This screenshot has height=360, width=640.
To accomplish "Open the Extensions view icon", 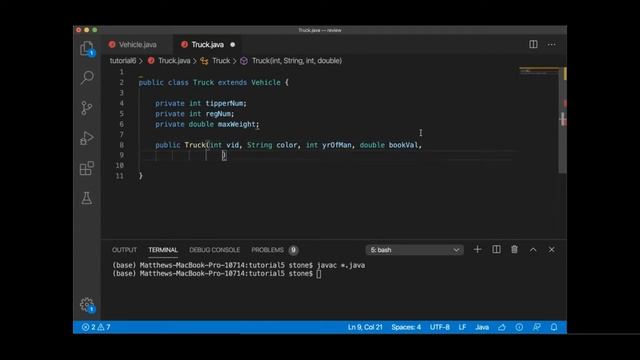I will 87,168.
